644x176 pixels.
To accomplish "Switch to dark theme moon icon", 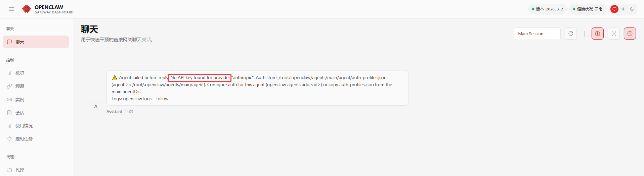I will (x=632, y=9).
